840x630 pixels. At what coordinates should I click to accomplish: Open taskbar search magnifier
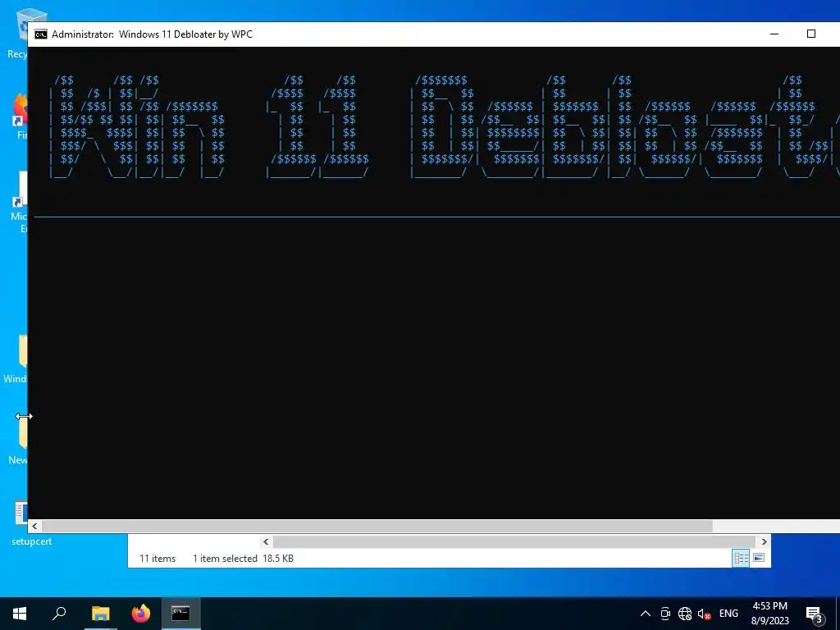(x=59, y=614)
